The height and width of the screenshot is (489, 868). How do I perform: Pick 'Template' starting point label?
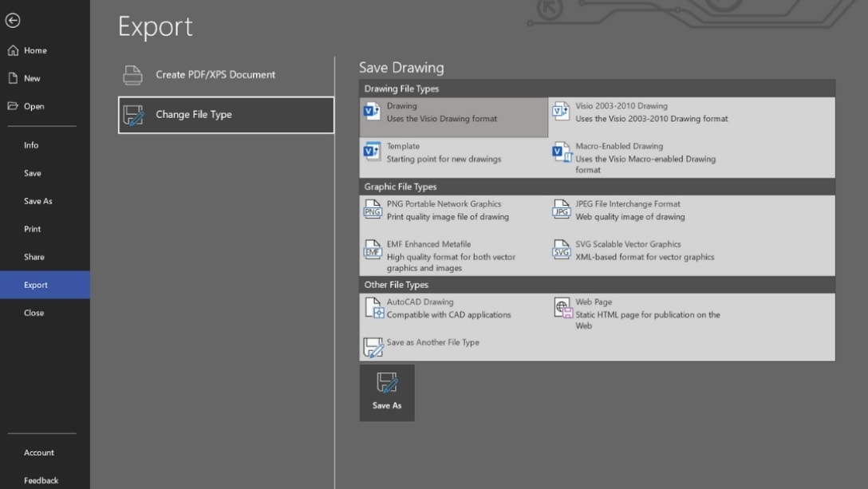click(403, 146)
